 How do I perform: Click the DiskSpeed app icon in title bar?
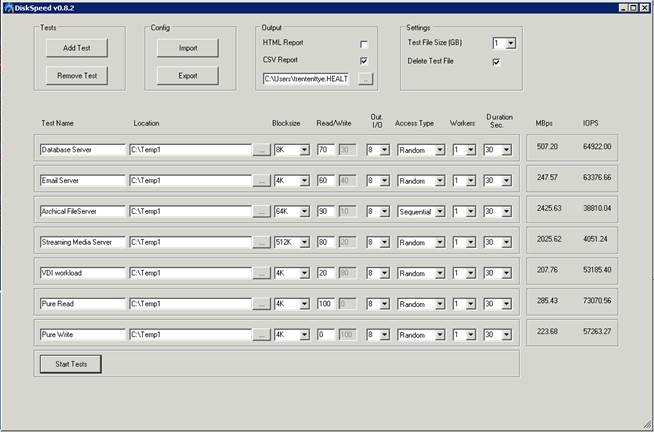[8, 7]
